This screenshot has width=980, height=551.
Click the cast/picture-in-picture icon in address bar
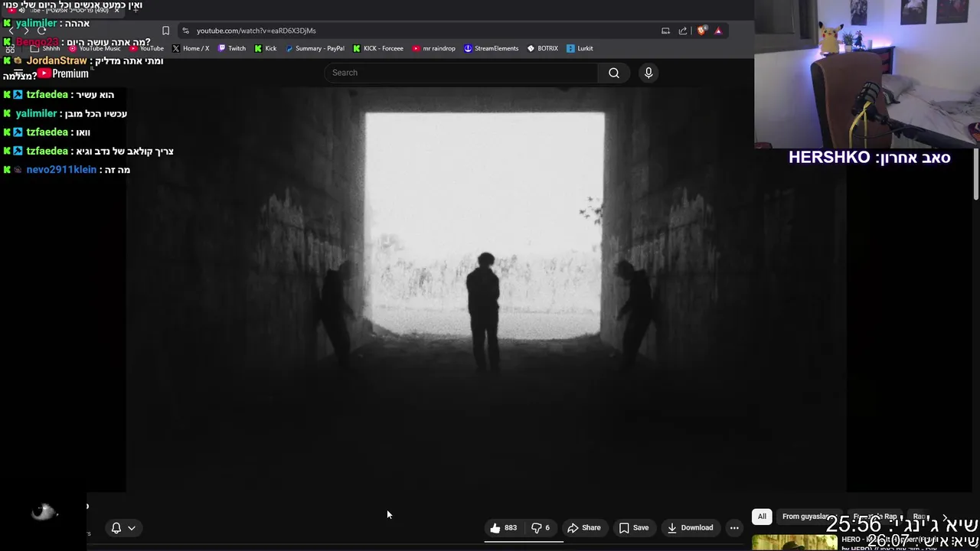pyautogui.click(x=665, y=31)
